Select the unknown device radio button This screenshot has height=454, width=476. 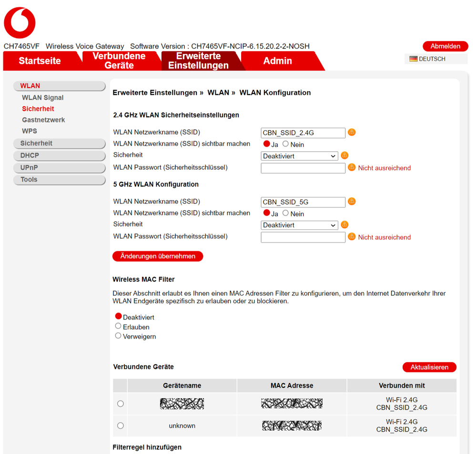point(121,425)
